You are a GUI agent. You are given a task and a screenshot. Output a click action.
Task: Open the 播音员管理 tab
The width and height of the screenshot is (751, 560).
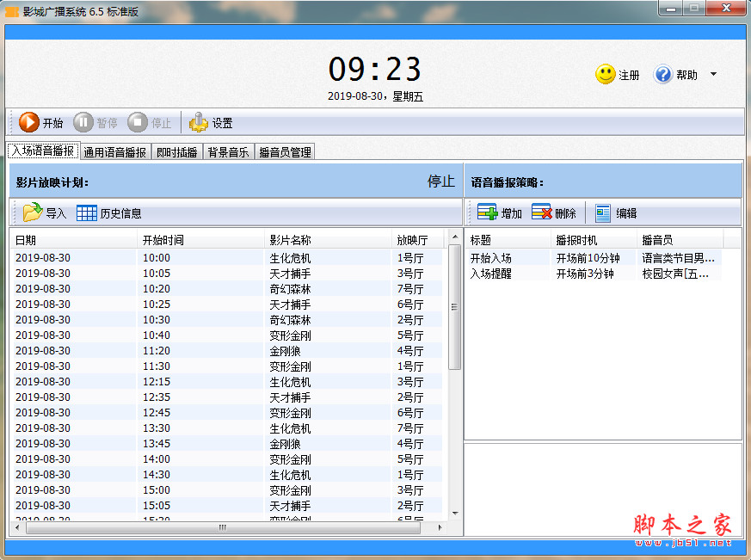point(285,152)
